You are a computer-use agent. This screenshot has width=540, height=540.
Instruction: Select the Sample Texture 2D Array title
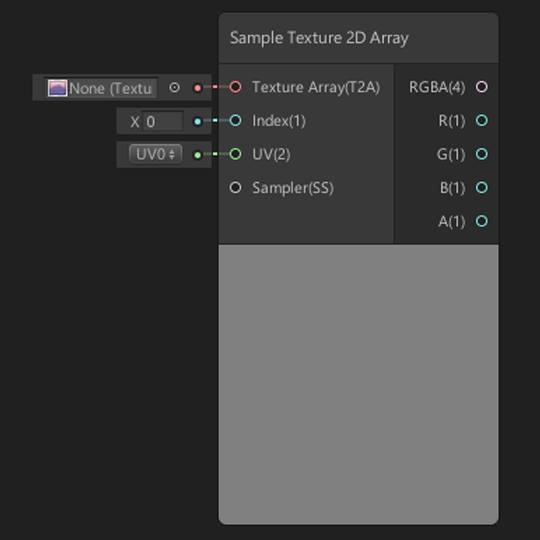[319, 38]
